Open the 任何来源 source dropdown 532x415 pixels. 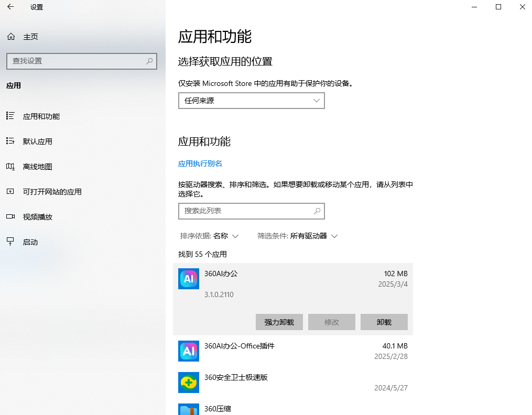click(x=252, y=101)
